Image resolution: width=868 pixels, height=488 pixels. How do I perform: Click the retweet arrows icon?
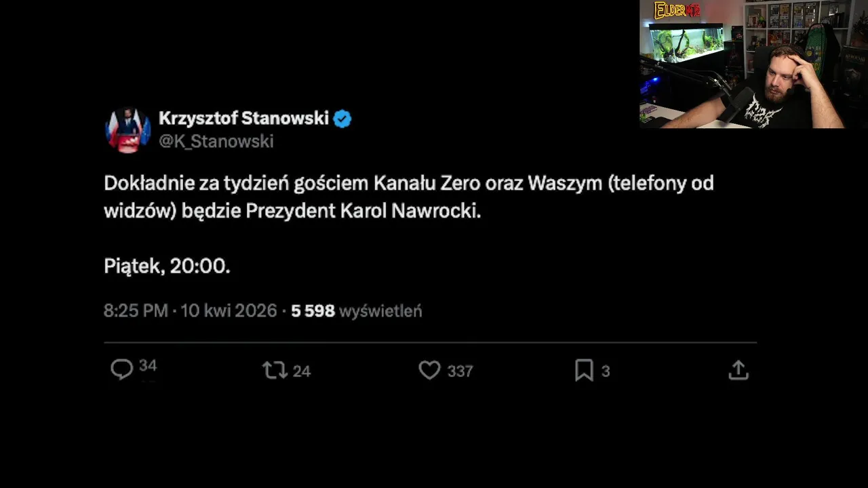pos(275,370)
